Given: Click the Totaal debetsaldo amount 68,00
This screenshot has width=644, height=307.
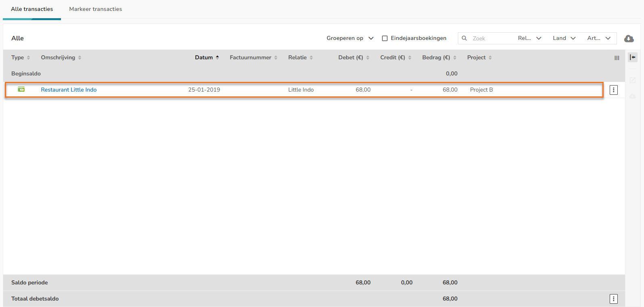Looking at the screenshot, I should coord(450,299).
